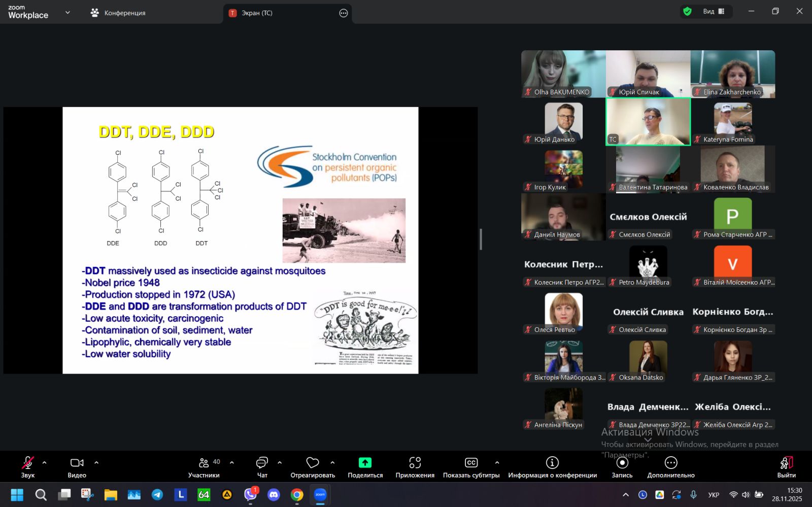Screen dimensions: 812x507
Task: Expand the video options arrow beside Видео
Action: point(96,463)
